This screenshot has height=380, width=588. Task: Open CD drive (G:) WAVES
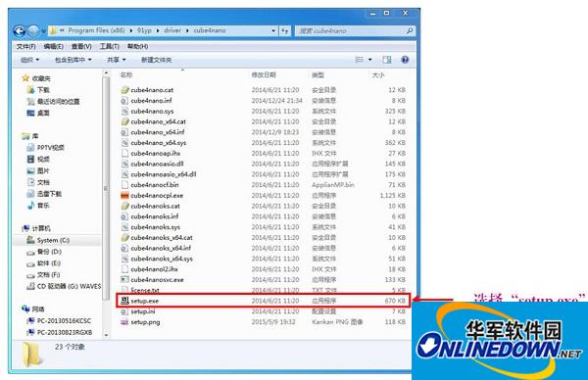(x=64, y=286)
